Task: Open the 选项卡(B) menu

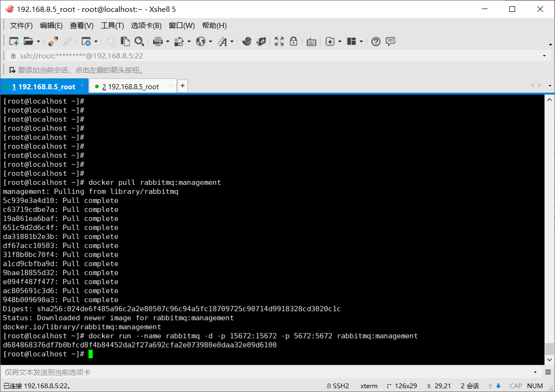Action: pyautogui.click(x=146, y=26)
